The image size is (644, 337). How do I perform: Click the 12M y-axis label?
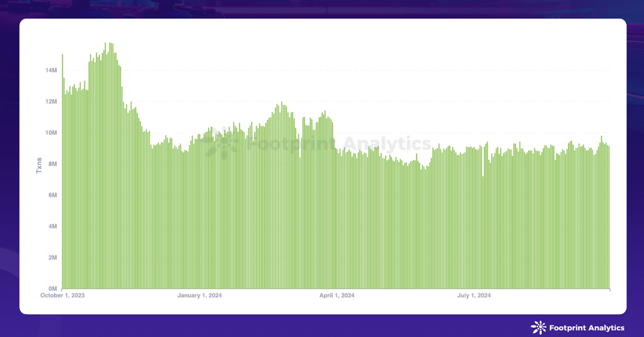pos(51,101)
